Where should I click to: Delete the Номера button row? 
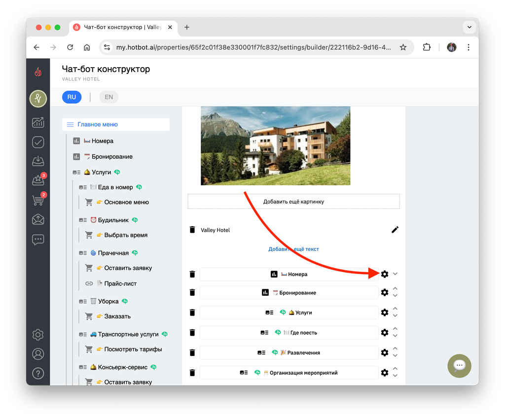click(x=192, y=274)
